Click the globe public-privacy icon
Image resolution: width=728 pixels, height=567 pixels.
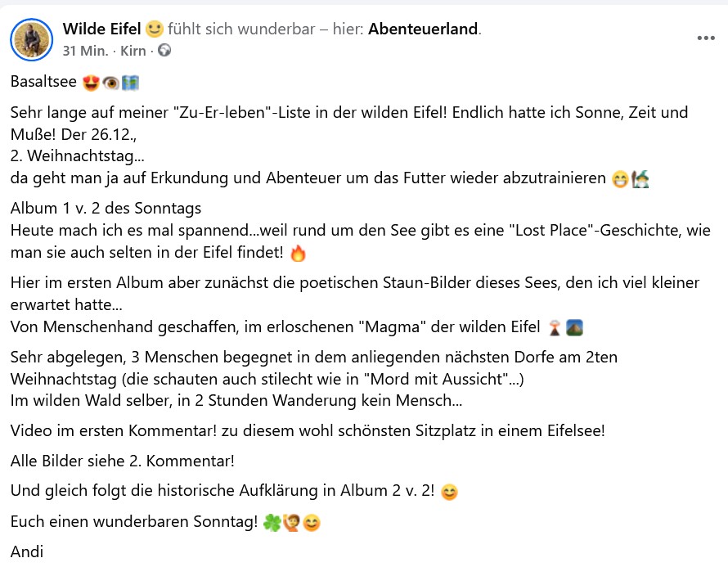(164, 51)
